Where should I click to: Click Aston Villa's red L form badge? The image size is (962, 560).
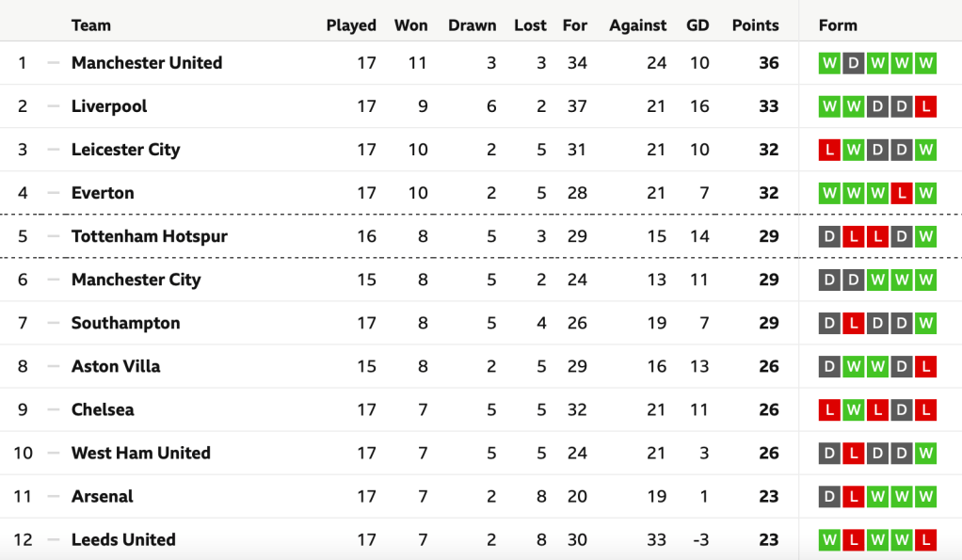click(926, 366)
